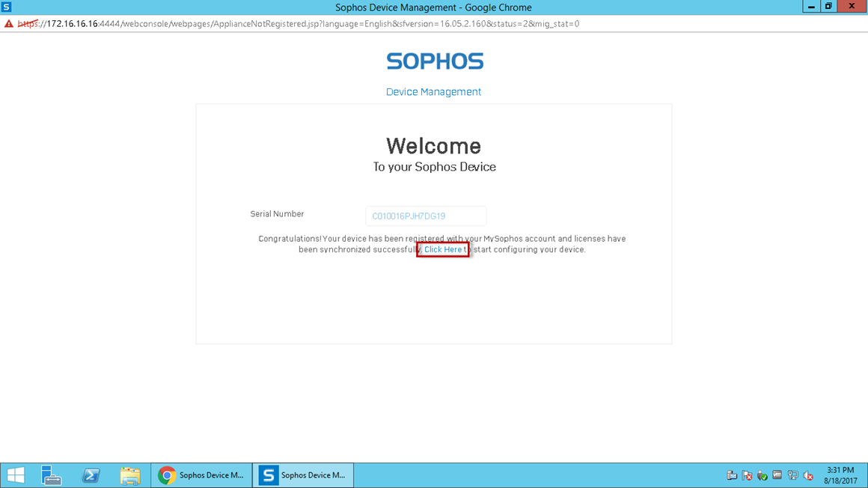Viewport: 868px width, 488px height.
Task: Minimize the Chrome window
Action: [x=811, y=7]
